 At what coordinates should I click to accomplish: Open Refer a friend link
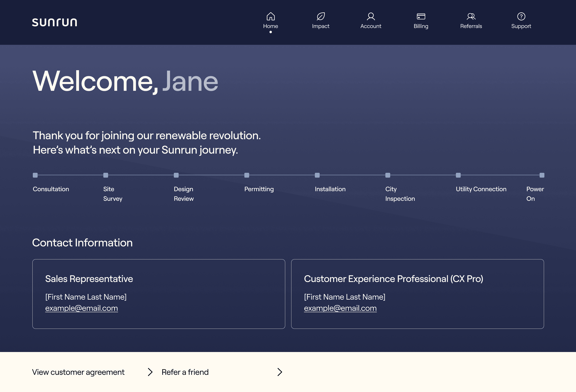[x=185, y=372]
